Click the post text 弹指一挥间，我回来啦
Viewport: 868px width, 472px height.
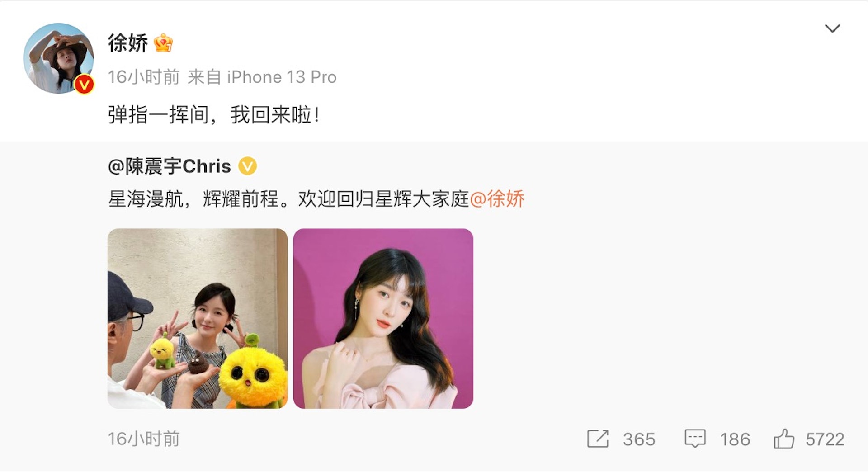pyautogui.click(x=214, y=115)
